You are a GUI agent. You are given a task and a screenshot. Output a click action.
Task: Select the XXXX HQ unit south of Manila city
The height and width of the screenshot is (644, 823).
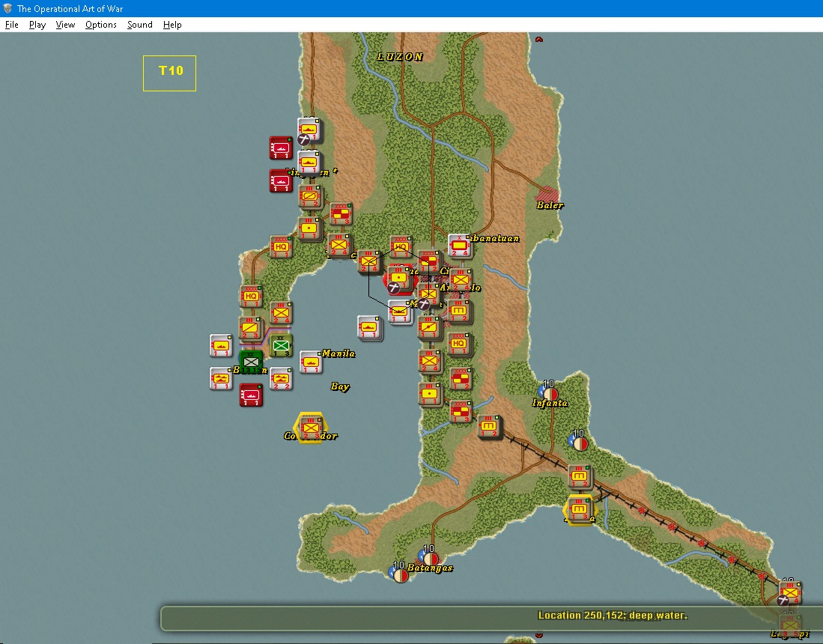[x=460, y=344]
